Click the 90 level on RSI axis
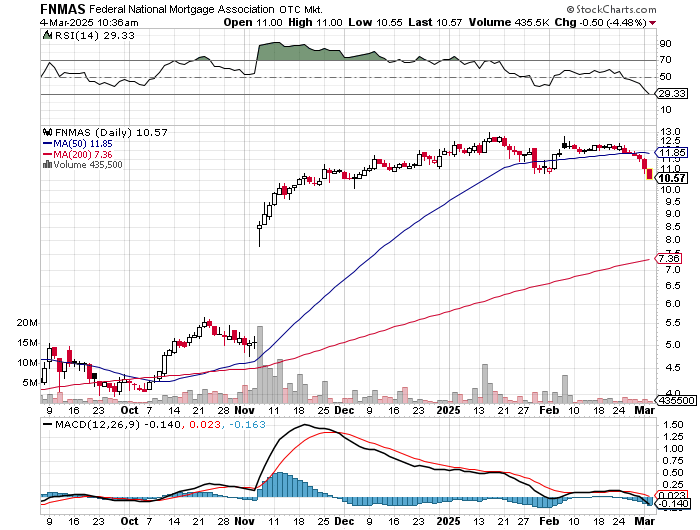This screenshot has width=700, height=530. [665, 44]
